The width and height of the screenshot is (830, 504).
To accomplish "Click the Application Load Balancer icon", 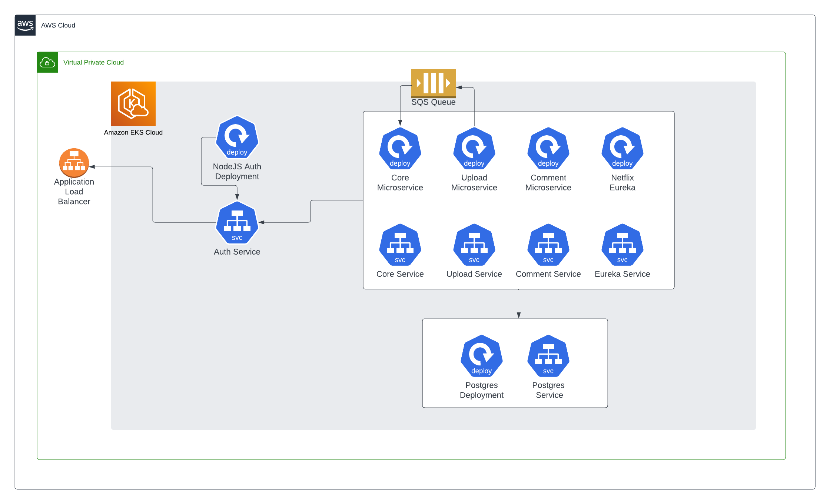I will tap(74, 162).
